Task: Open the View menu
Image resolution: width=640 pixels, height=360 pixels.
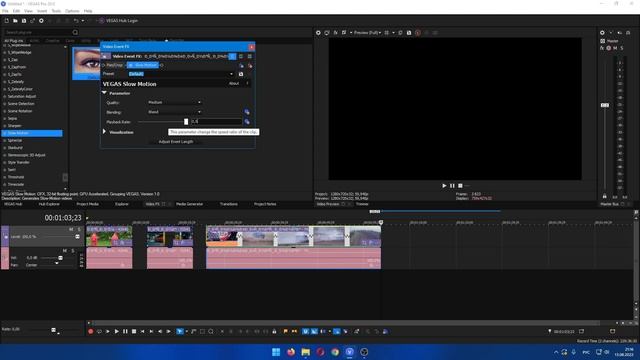Action: [29, 11]
